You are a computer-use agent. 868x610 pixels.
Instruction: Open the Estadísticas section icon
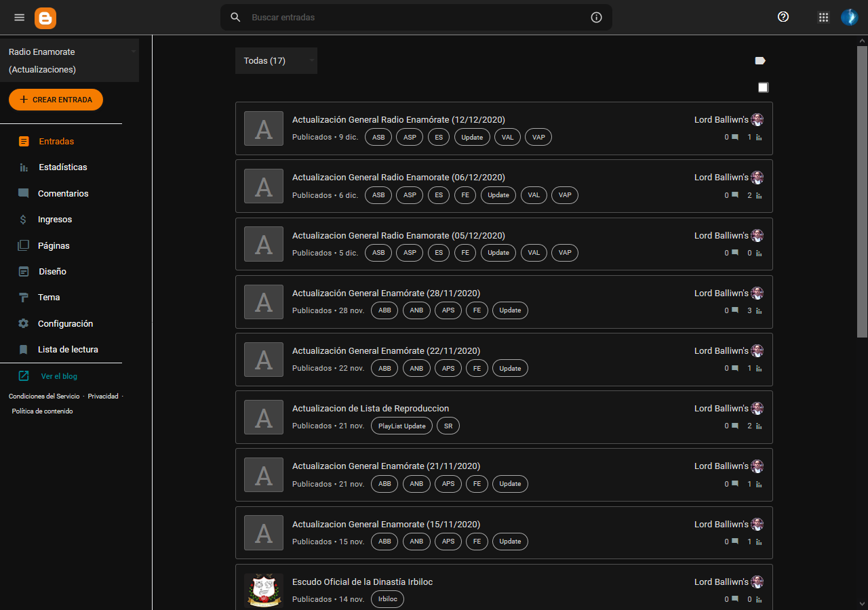click(x=23, y=167)
